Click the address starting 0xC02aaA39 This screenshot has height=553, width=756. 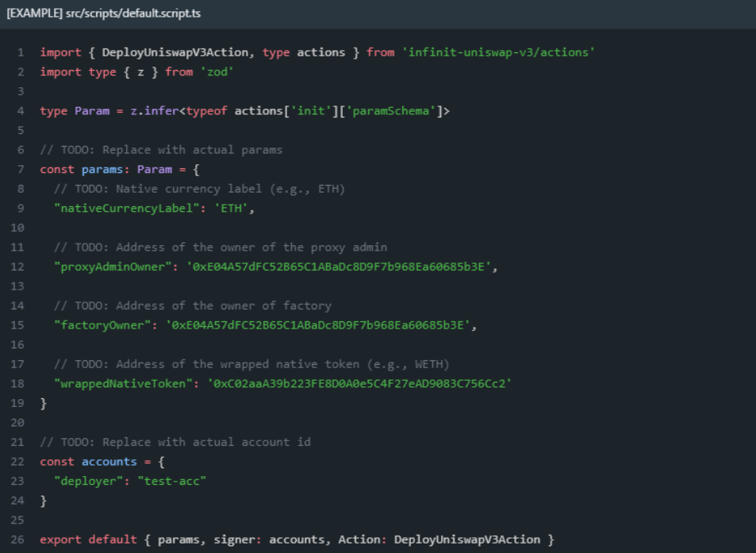point(359,384)
